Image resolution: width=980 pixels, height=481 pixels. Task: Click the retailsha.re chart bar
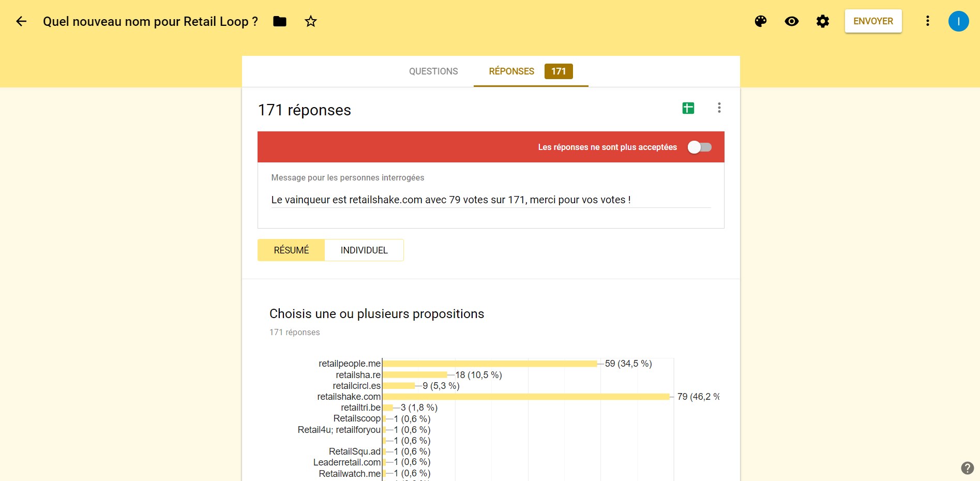pyautogui.click(x=415, y=375)
